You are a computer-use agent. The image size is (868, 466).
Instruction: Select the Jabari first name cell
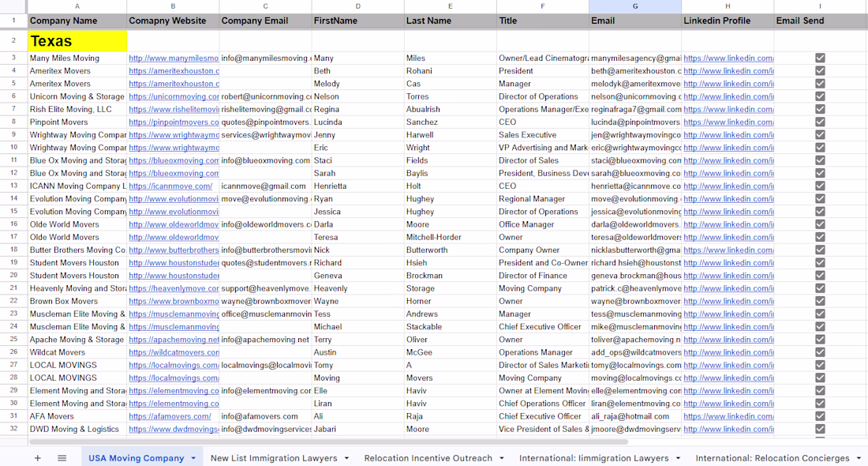(357, 429)
